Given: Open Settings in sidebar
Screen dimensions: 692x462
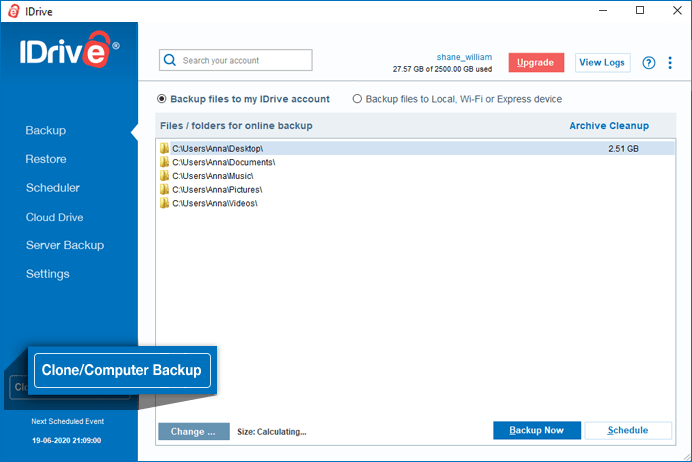Looking at the screenshot, I should (48, 274).
